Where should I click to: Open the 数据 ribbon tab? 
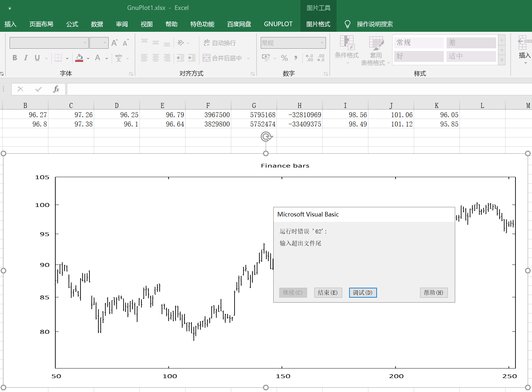coord(96,24)
